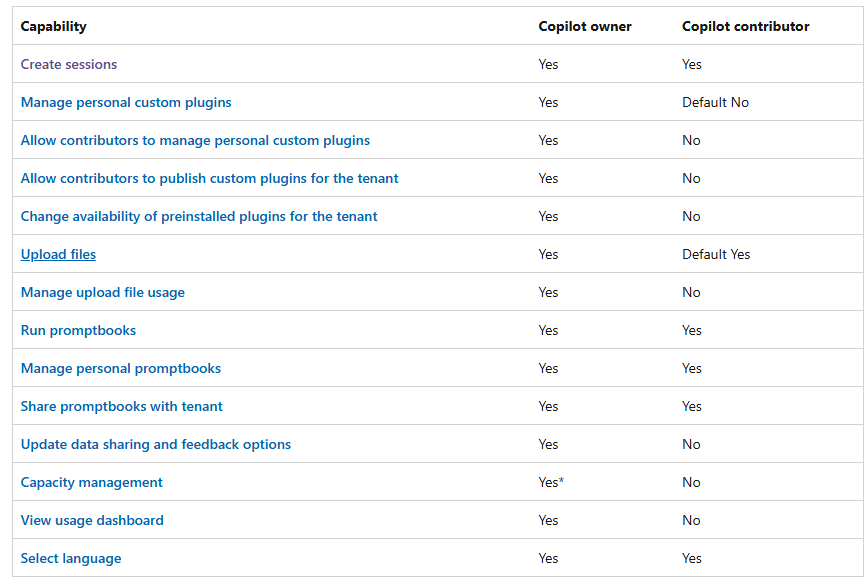This screenshot has width=866, height=588.
Task: Click Share promptbooks with tenant link
Action: coord(122,406)
